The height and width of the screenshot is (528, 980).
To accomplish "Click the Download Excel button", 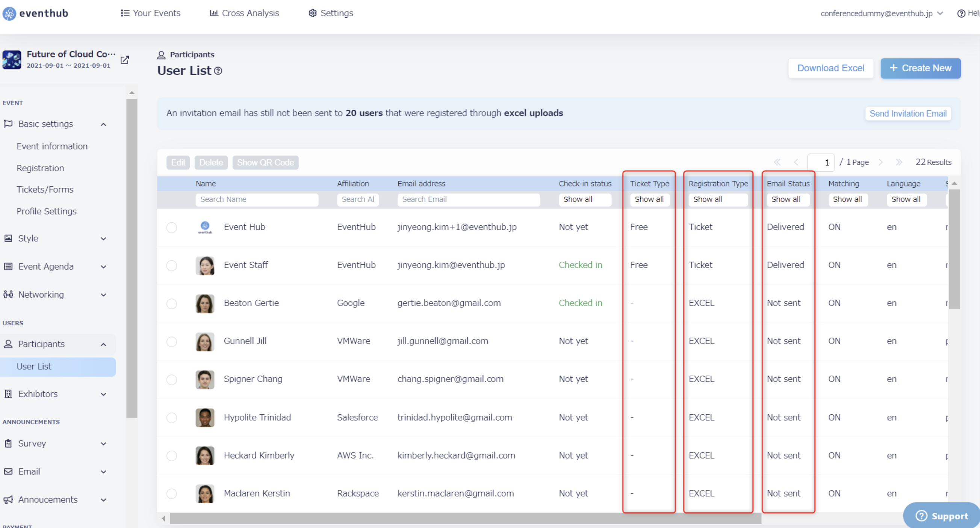I will [x=830, y=68].
